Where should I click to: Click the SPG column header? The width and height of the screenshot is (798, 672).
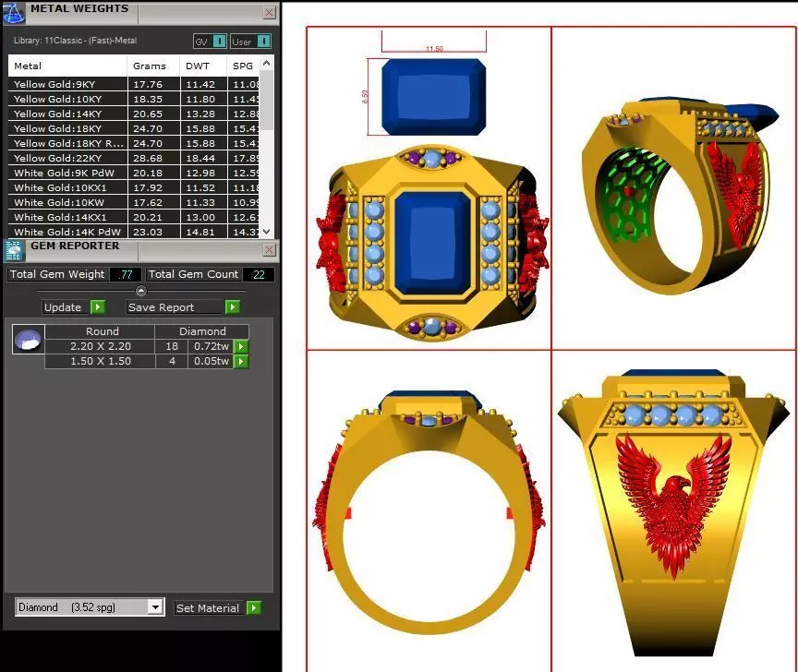coord(243,66)
